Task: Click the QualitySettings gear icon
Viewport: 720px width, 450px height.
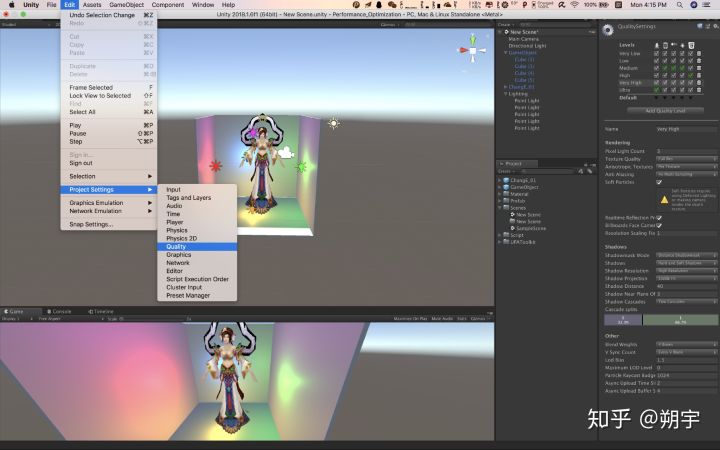Action: tap(608, 30)
